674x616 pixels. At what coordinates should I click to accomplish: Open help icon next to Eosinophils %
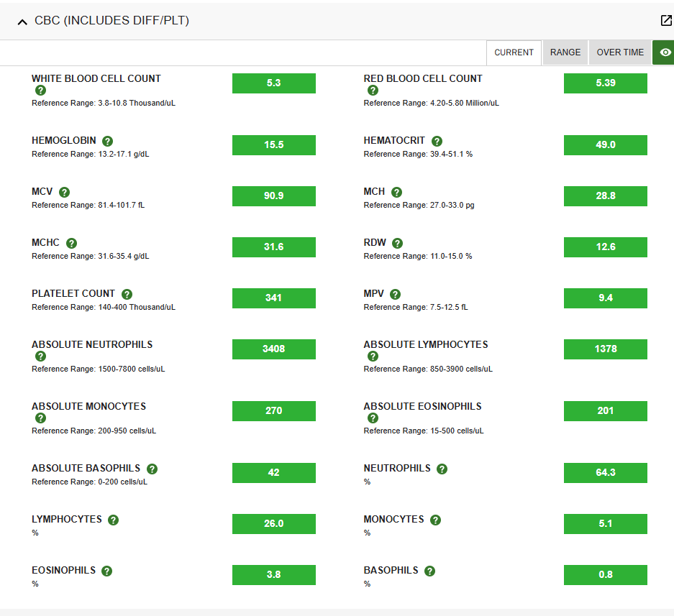106,571
